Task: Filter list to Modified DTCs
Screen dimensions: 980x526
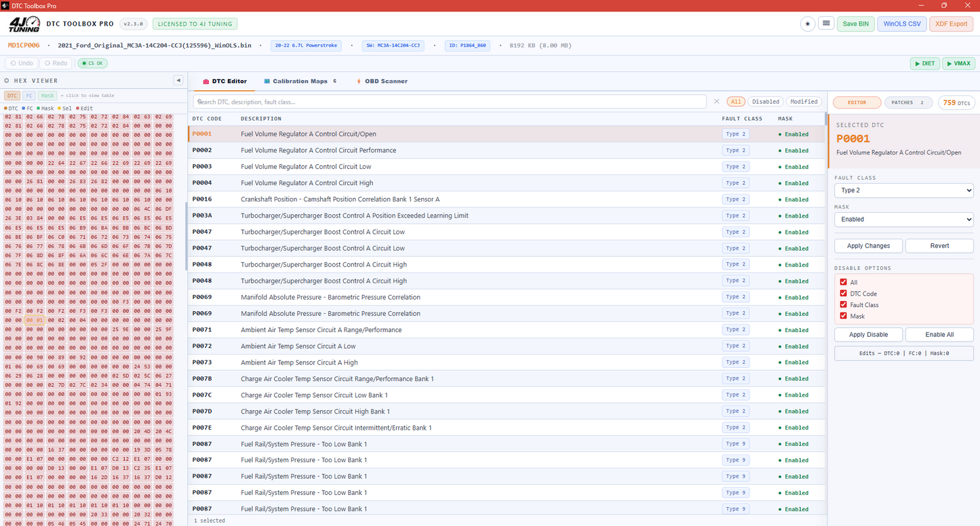Action: [x=804, y=102]
